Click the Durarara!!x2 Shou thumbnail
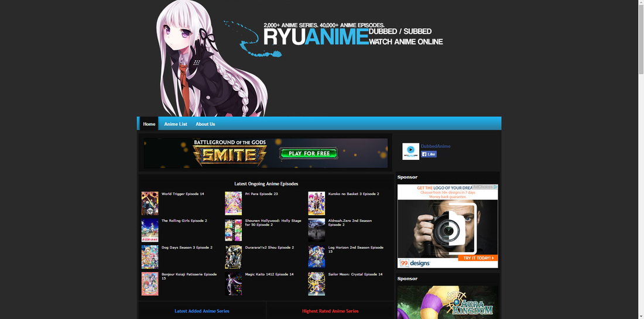 pos(233,257)
